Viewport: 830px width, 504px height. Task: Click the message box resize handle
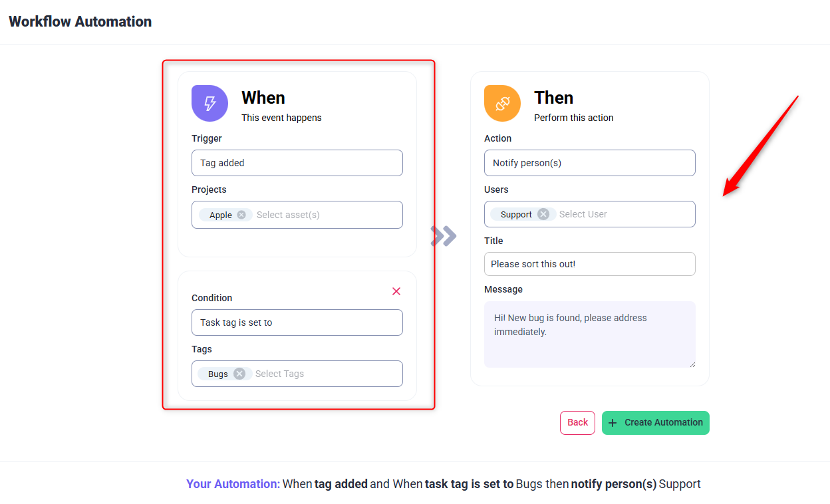coord(692,364)
